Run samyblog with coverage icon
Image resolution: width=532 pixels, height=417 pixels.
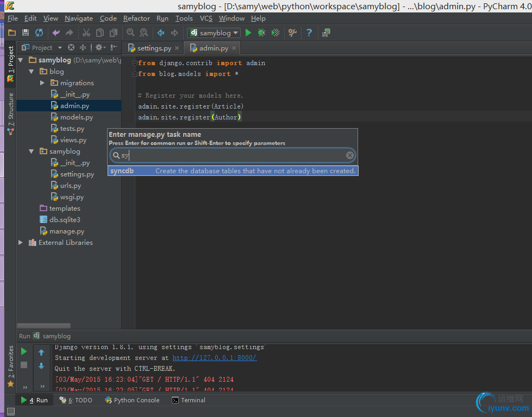(x=276, y=33)
